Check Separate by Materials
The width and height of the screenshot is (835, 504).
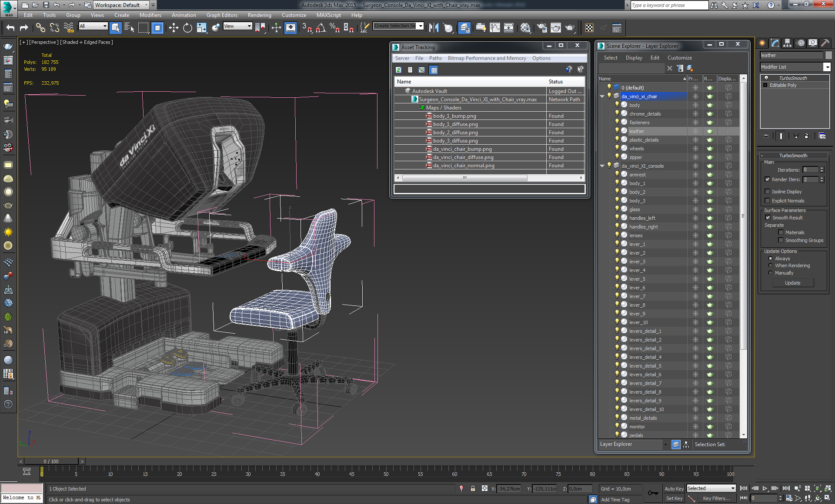(781, 232)
